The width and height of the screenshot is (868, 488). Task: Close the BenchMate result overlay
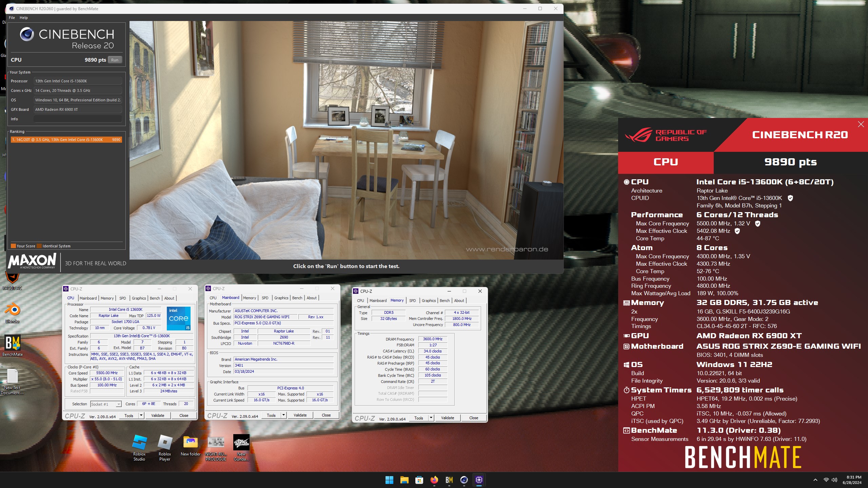click(x=861, y=124)
